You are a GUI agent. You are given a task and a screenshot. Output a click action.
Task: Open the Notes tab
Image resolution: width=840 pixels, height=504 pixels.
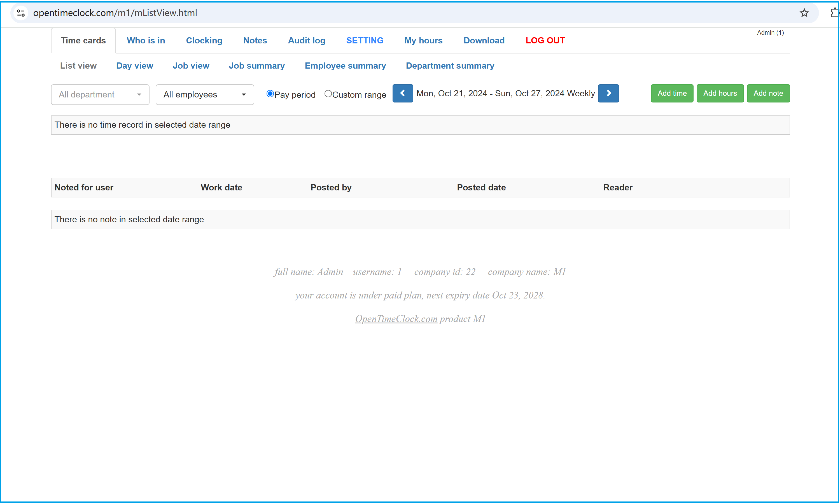(x=255, y=40)
